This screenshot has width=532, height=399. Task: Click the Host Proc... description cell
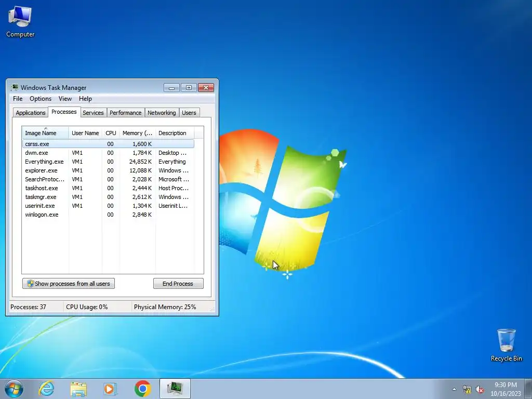coord(174,188)
